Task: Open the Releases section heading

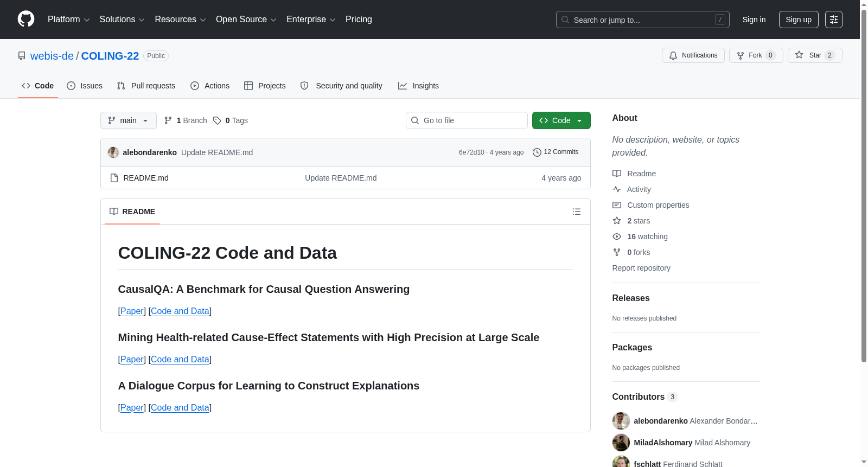Action: click(x=631, y=298)
